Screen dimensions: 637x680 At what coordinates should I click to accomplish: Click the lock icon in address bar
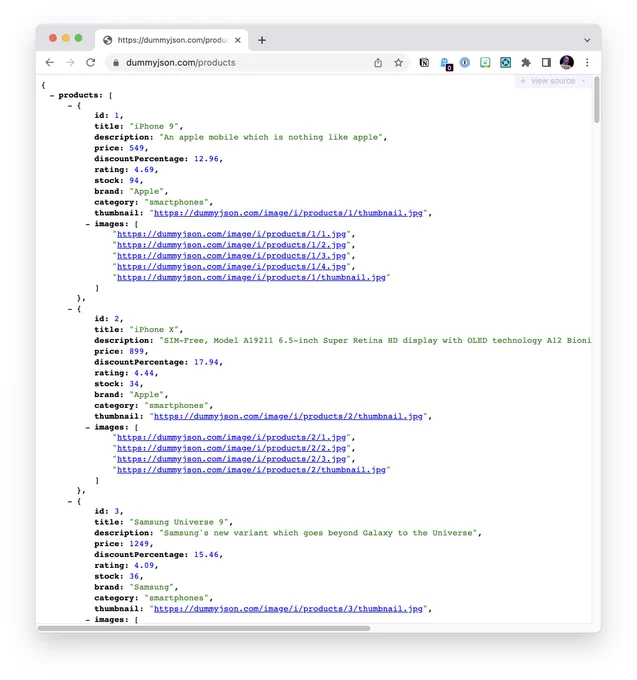tap(116, 63)
